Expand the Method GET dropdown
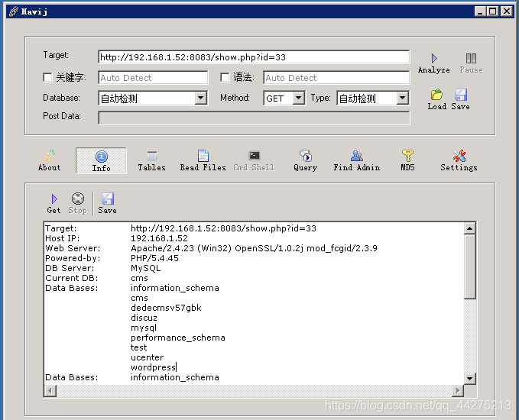Image resolution: width=519 pixels, height=420 pixels. point(299,98)
